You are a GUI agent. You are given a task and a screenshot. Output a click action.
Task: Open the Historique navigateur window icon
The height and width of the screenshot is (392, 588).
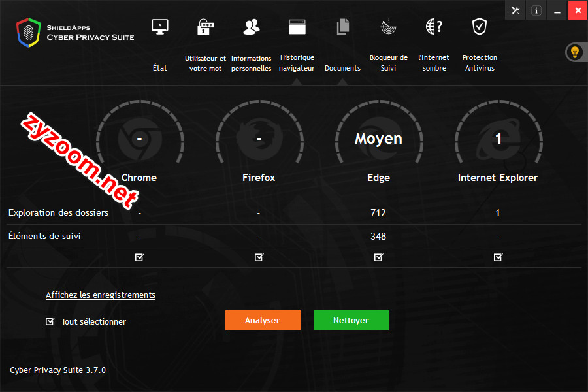tap(297, 27)
